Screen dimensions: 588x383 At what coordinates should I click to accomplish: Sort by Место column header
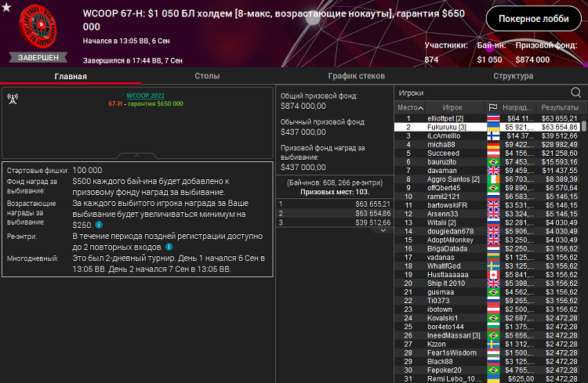pos(410,107)
